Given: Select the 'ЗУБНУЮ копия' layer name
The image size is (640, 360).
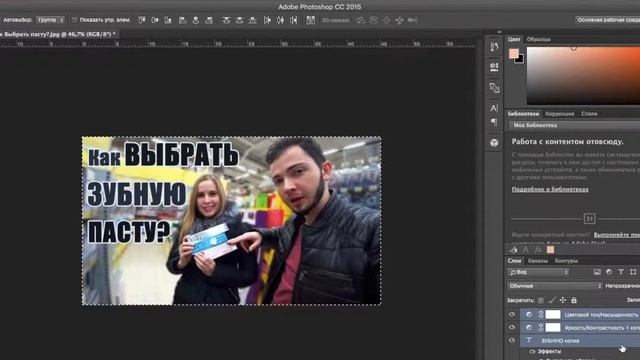Looking at the screenshot, I should pos(560,340).
